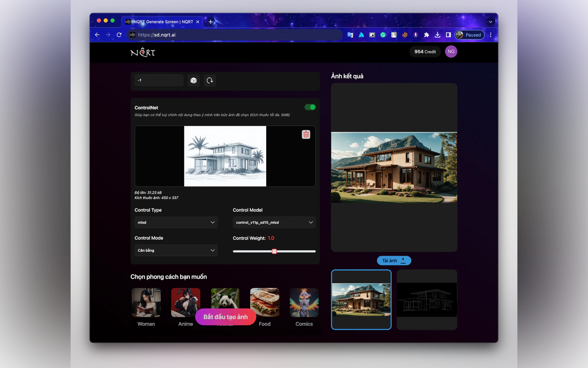588x368 pixels.
Task: Open the Control Type dropdown
Action: pyautogui.click(x=176, y=222)
